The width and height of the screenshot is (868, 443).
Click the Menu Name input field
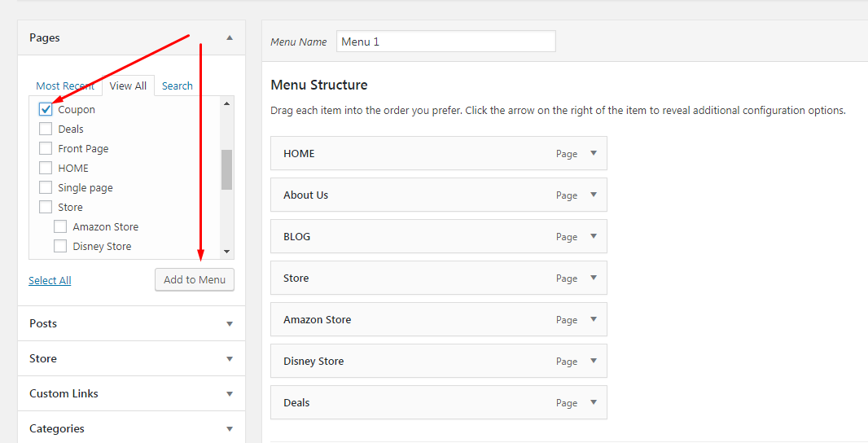[445, 42]
